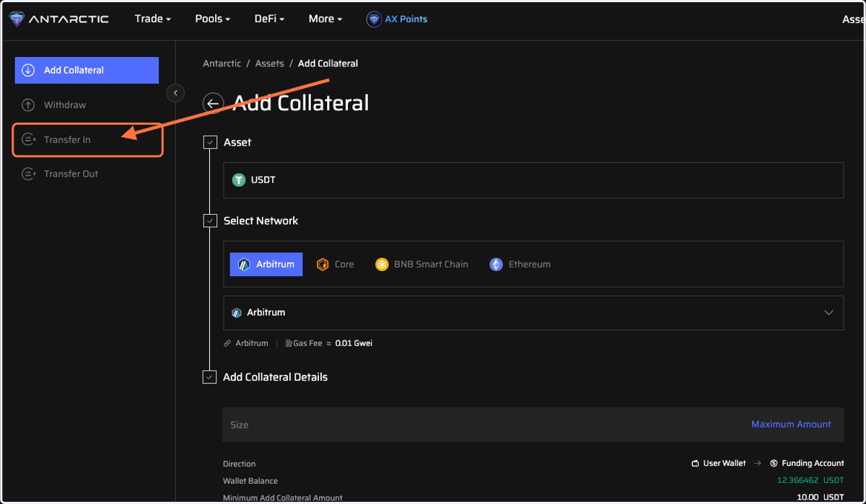Screen dimensions: 866x504
Task: Open AX Points link
Action: [x=406, y=19]
